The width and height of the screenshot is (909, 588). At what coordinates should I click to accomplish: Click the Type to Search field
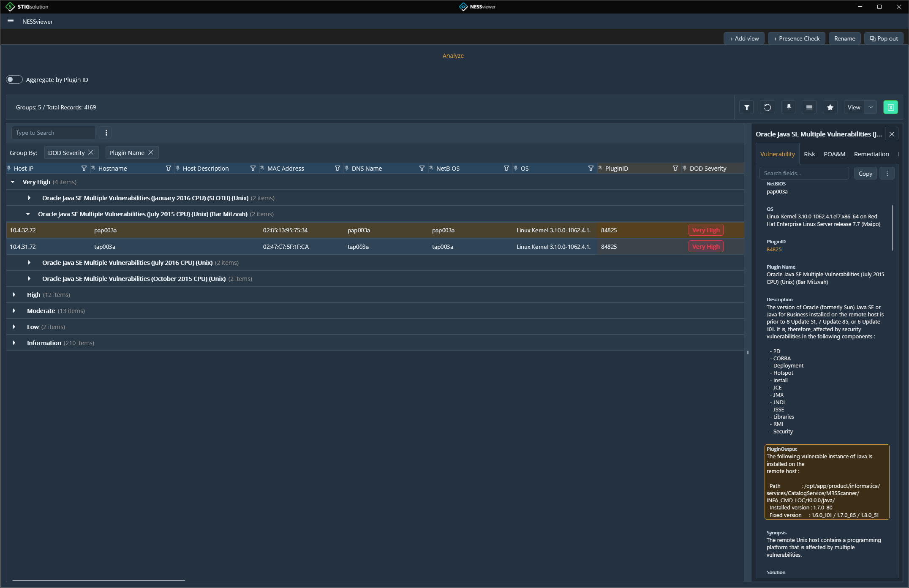53,133
